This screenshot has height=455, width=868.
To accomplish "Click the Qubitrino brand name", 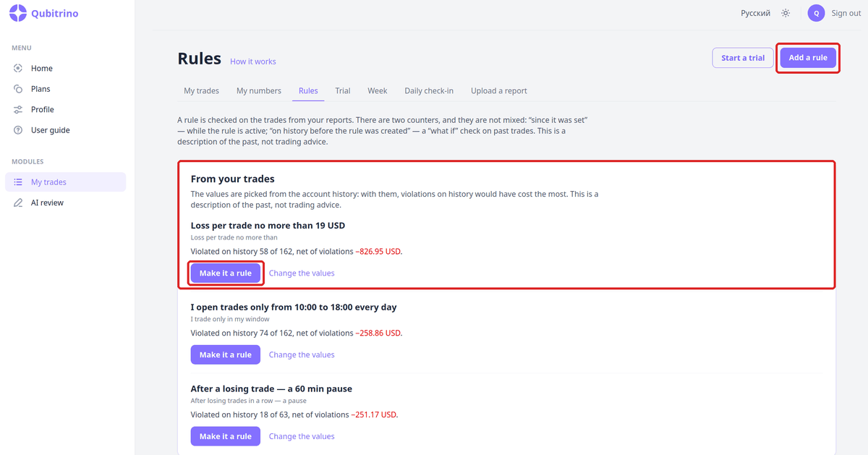I will tap(55, 13).
